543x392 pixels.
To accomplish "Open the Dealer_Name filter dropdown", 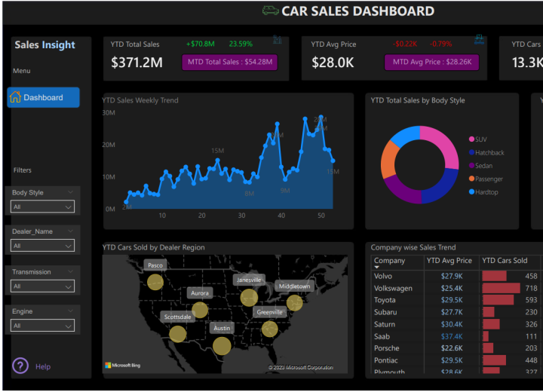I will 43,246.
